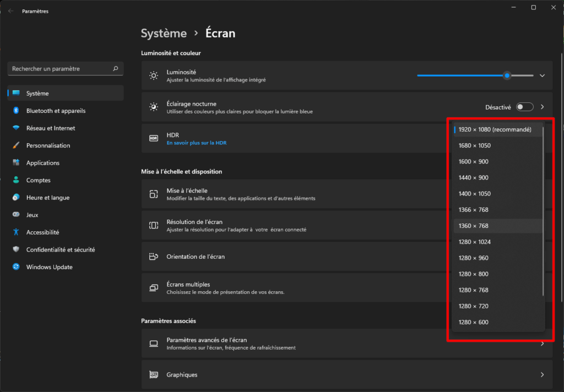
Task: Open the Applications settings section
Action: click(42, 163)
